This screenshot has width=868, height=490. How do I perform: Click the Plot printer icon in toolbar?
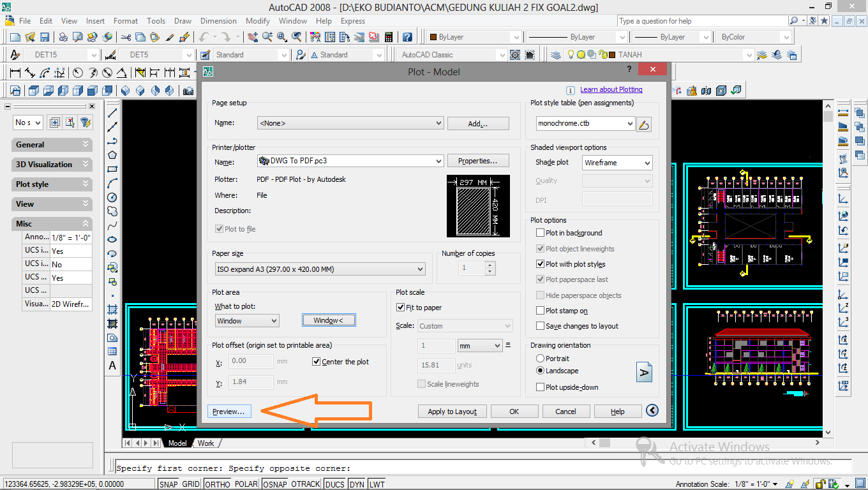pyautogui.click(x=62, y=38)
